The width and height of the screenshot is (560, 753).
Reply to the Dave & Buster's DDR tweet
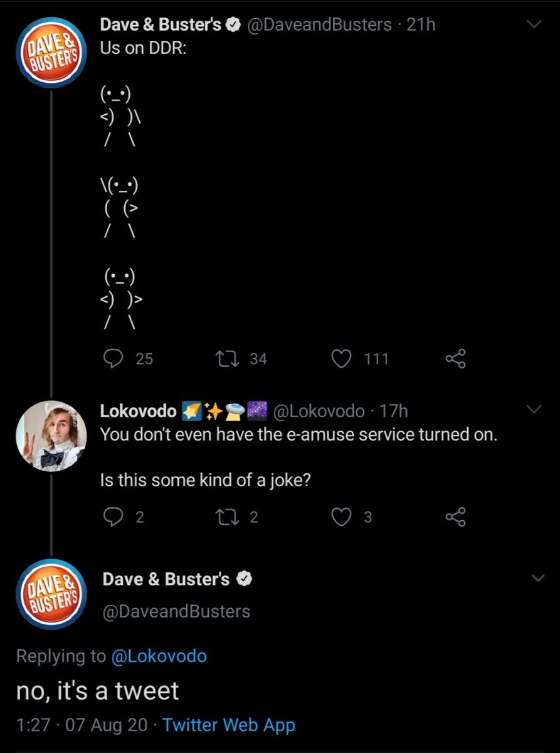[113, 358]
